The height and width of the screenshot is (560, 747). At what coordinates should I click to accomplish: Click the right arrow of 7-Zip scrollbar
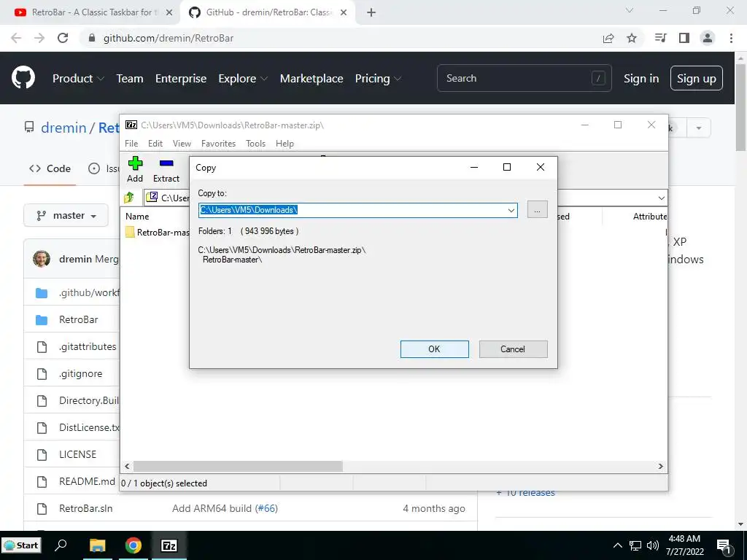pos(660,466)
